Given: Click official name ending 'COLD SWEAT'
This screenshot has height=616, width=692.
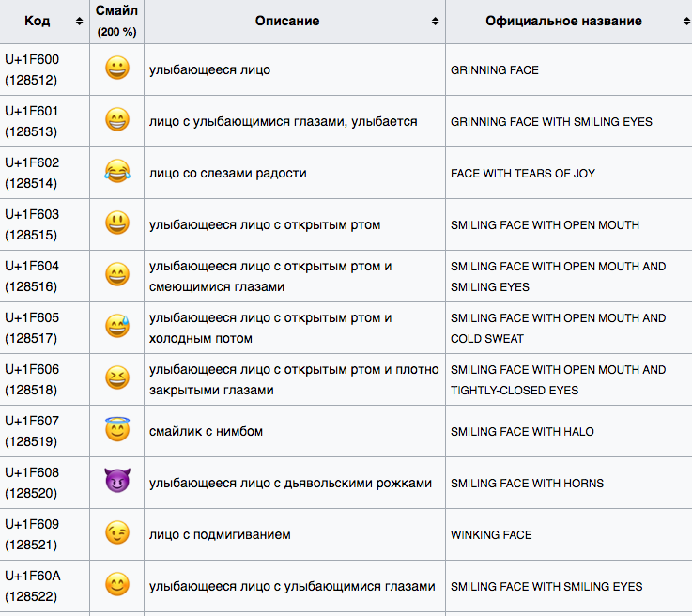Looking at the screenshot, I should (x=559, y=329).
